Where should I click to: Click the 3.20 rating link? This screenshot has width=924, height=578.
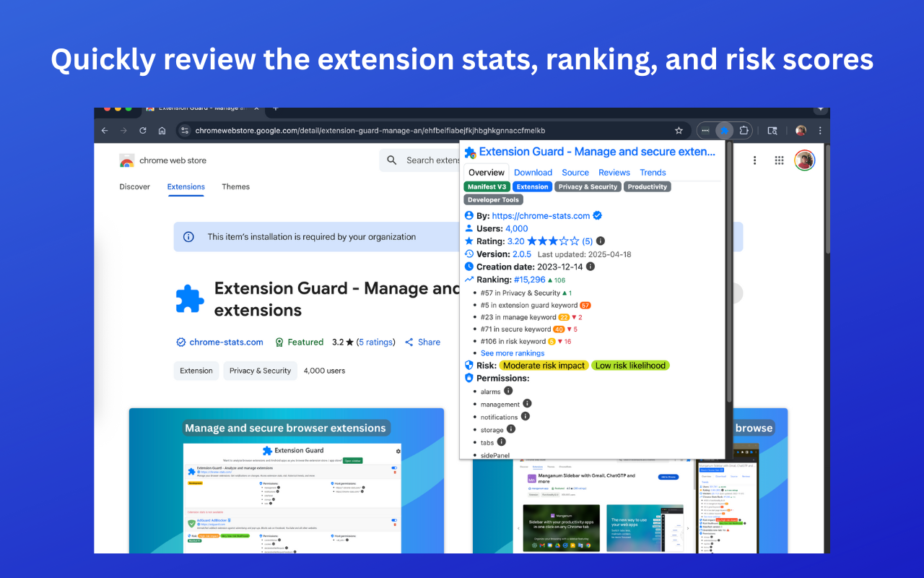click(x=516, y=241)
